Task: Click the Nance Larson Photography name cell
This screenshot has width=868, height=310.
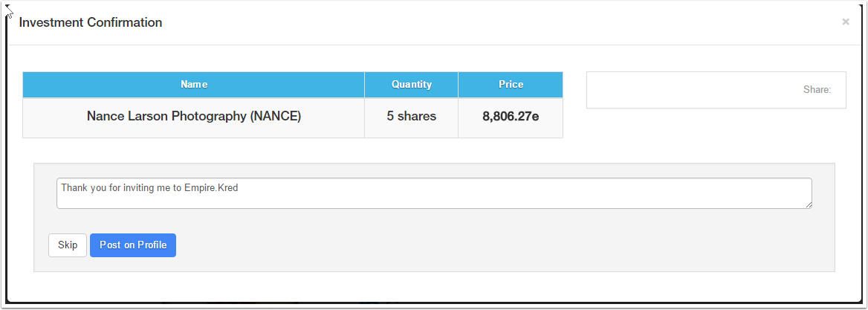Action: pos(194,117)
